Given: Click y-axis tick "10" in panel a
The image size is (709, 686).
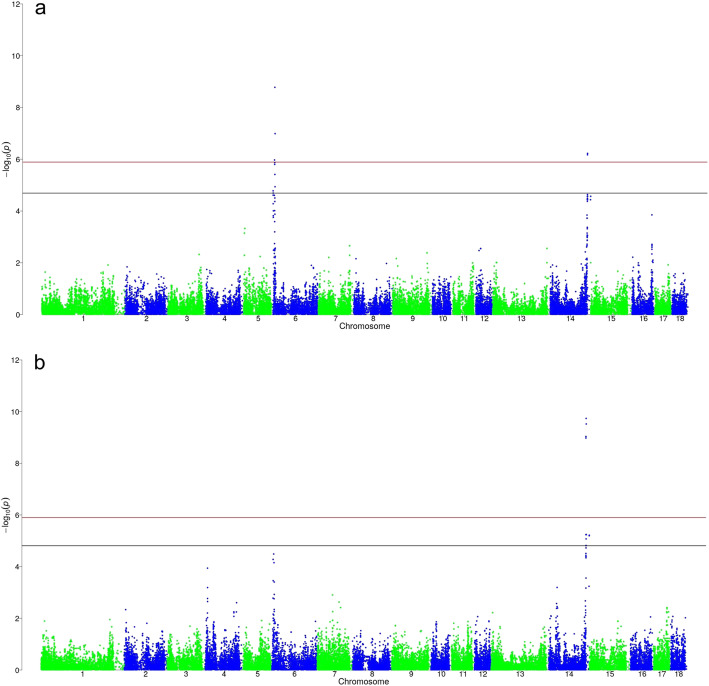Looking at the screenshot, I should point(16,56).
